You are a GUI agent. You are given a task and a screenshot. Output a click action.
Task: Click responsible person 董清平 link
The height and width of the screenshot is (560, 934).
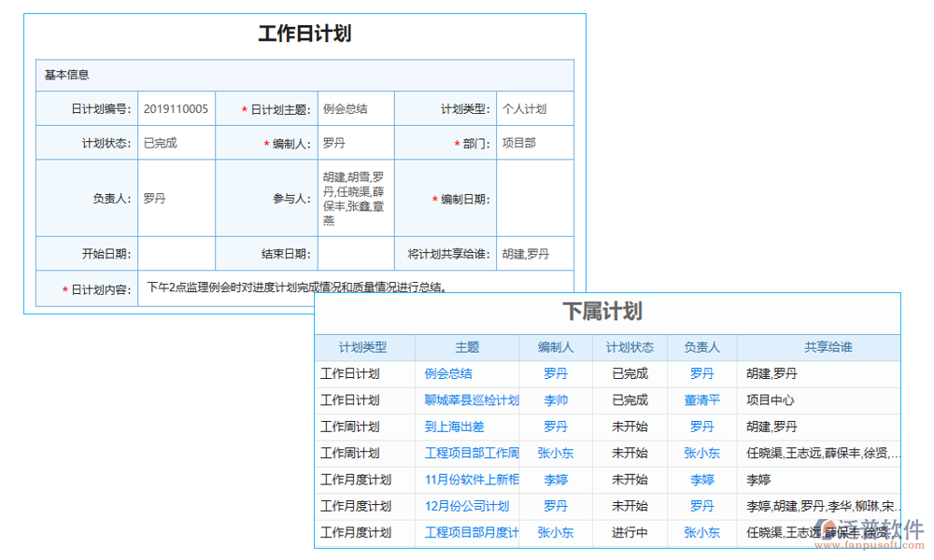tap(701, 399)
